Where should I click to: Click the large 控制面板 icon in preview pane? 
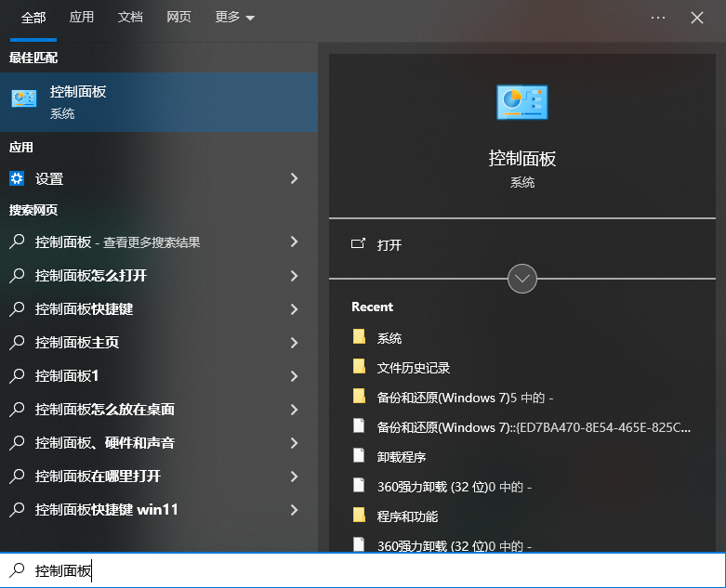(521, 102)
